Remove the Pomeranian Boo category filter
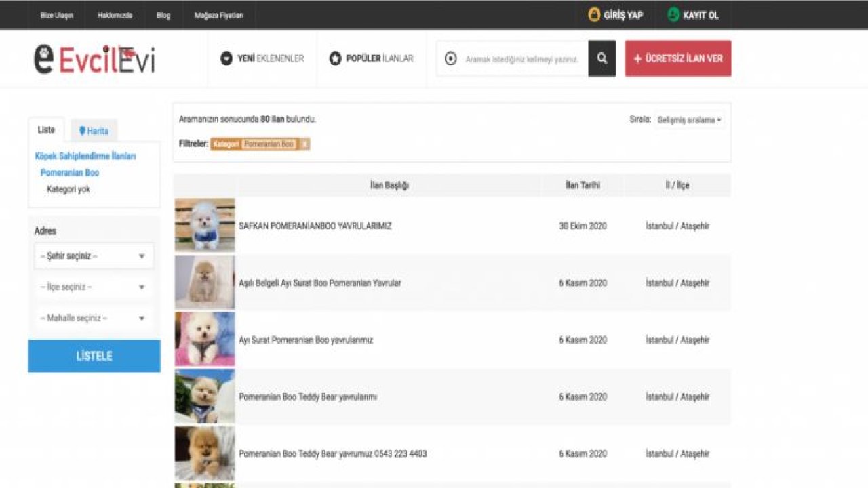 click(x=304, y=144)
